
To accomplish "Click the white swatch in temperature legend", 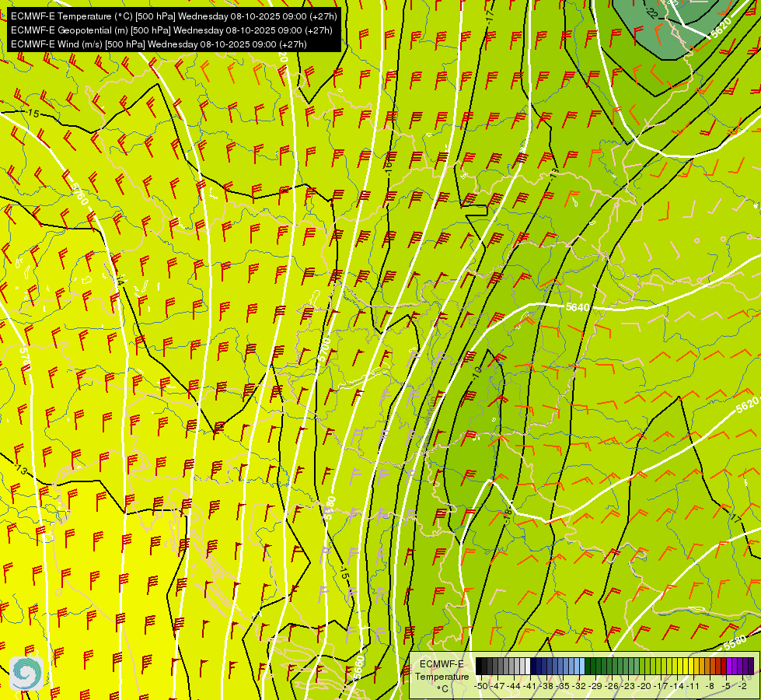I will (x=528, y=666).
